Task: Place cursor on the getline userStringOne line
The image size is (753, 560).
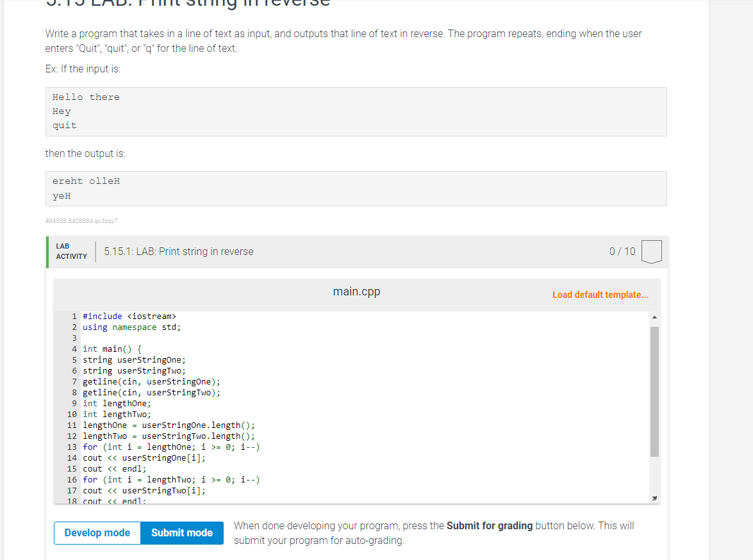Action: coord(149,381)
